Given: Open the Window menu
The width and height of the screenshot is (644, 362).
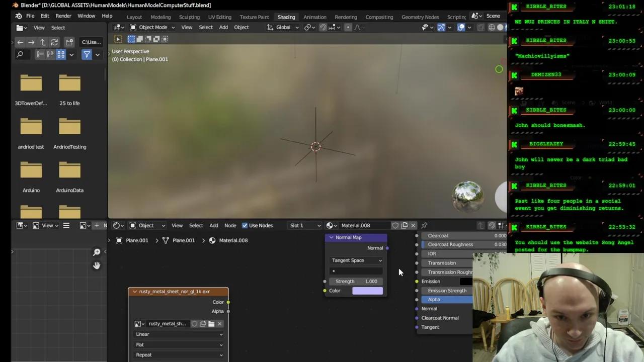Looking at the screenshot, I should [86, 16].
